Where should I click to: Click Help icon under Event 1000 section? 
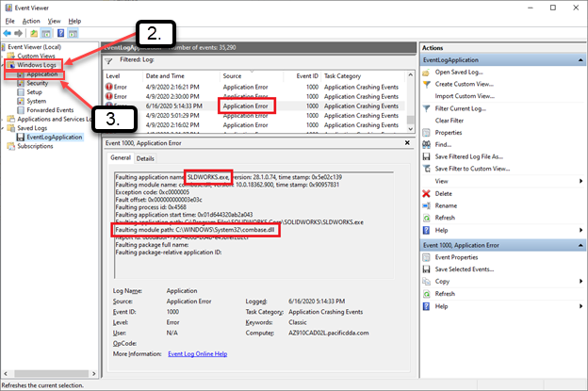pos(426,306)
